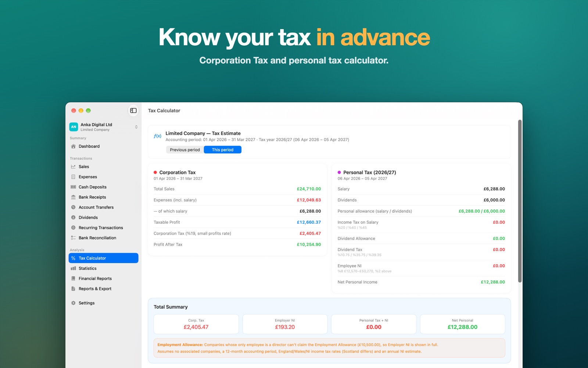Open Recurring Transactions from sidebar

coord(103,228)
